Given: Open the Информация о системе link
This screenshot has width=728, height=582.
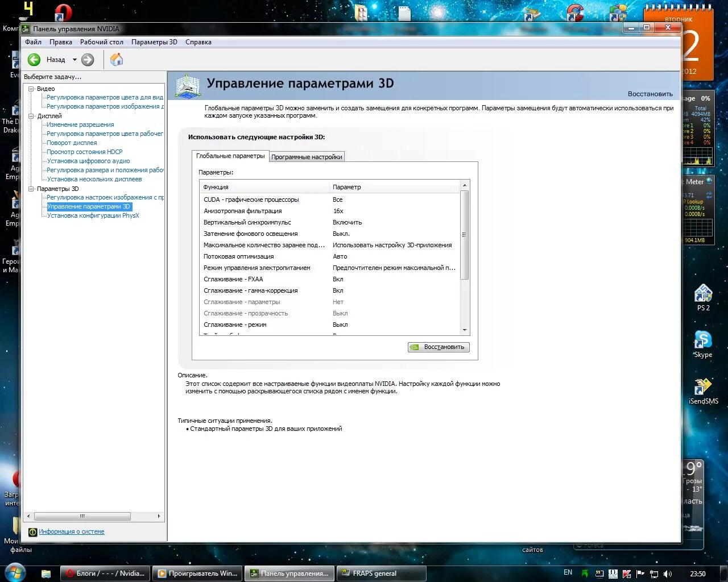Looking at the screenshot, I should click(x=72, y=532).
